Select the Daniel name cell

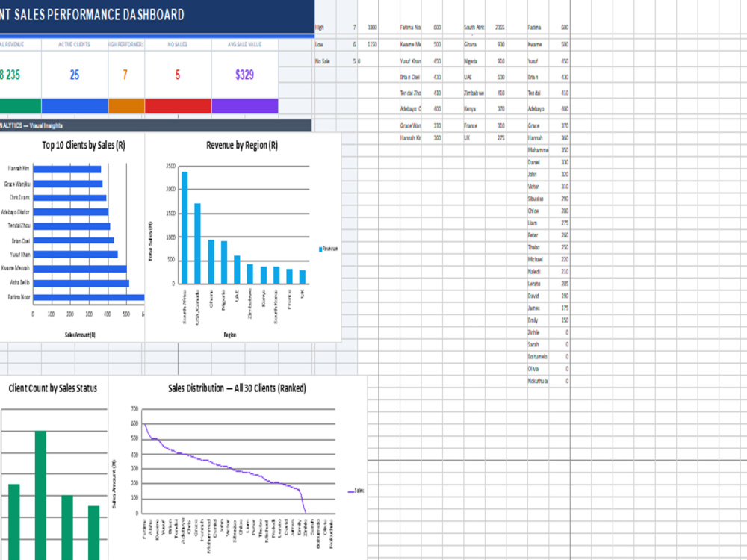(x=538, y=162)
